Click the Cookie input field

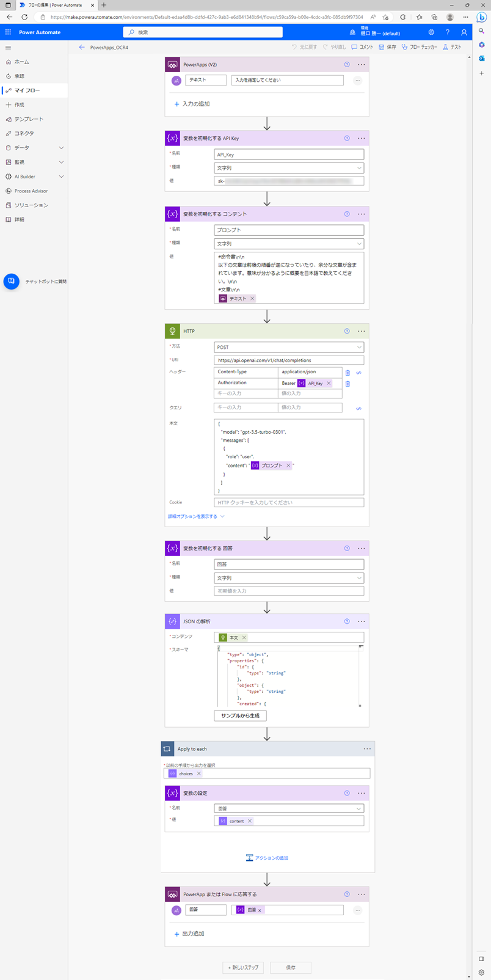tap(289, 502)
